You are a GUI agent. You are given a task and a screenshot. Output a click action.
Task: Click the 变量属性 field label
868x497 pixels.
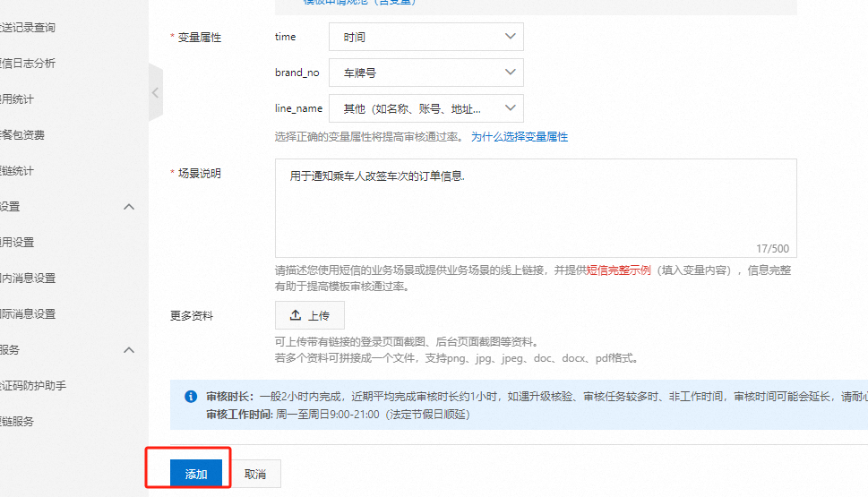coord(199,37)
